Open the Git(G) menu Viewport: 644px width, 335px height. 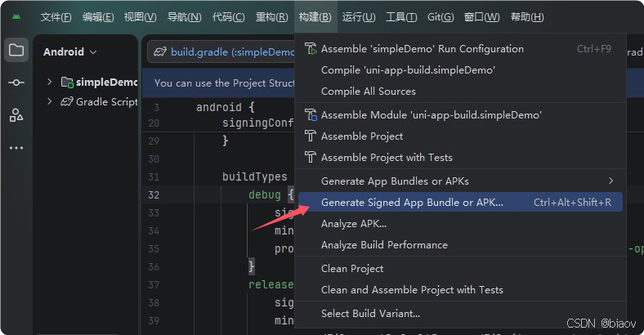coord(441,17)
